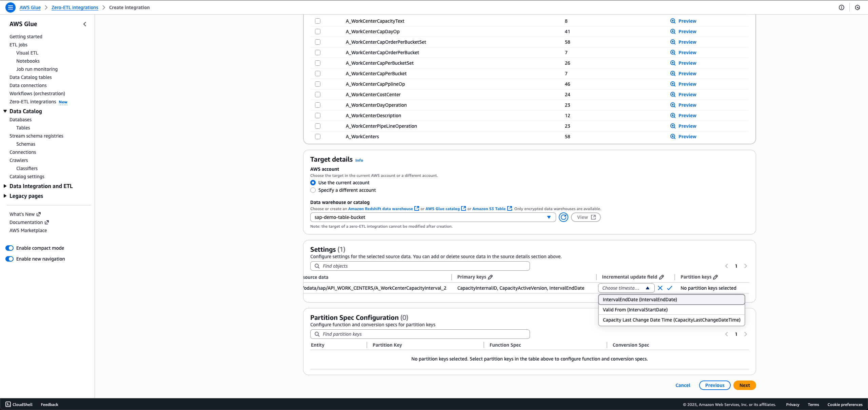Screen dimensions: 868x410
Task: Toggle Enable compact mode switch
Action: (x=9, y=248)
